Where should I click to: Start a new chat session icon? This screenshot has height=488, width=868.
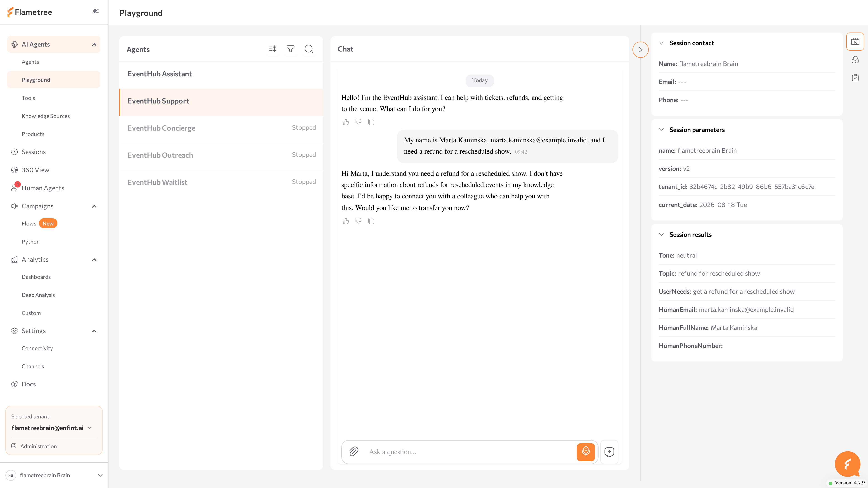click(609, 452)
